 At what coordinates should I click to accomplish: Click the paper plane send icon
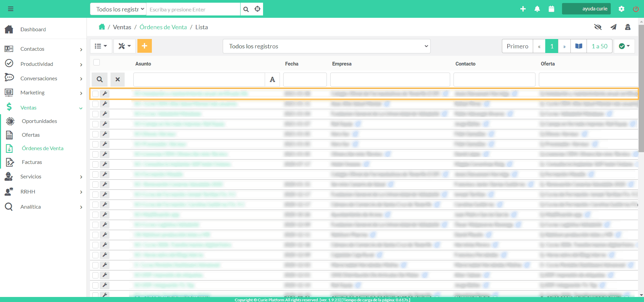click(613, 27)
